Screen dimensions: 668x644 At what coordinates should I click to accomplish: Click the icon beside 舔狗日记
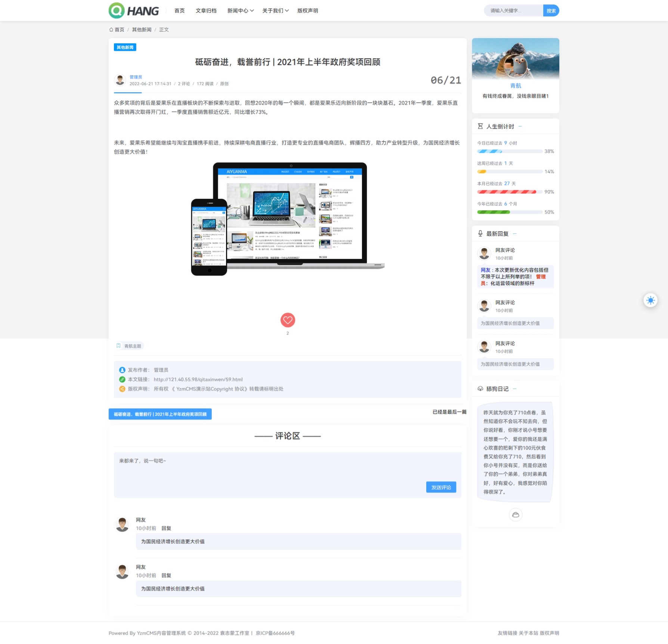[x=480, y=389]
